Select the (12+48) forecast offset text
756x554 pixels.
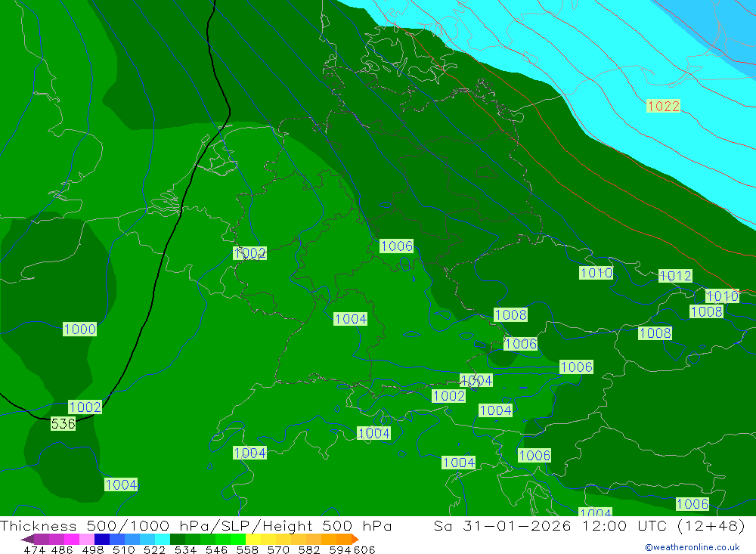[x=711, y=525]
